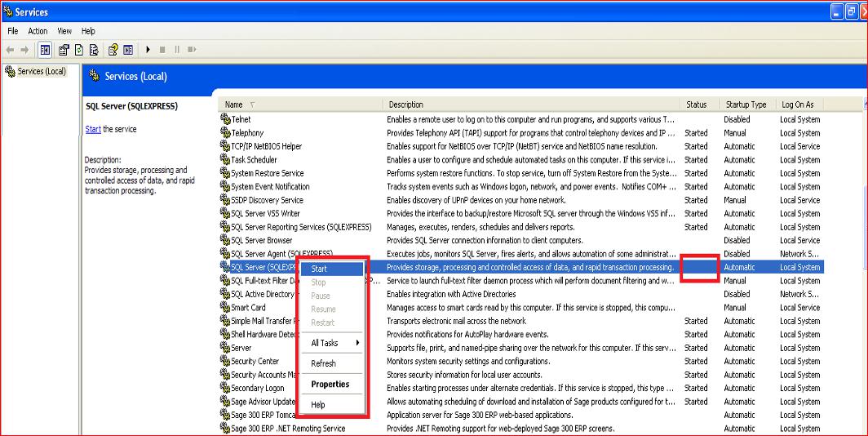This screenshot has width=868, height=436.
Task: Toggle the Show/Hide Console Tree toolbar icon
Action: [x=45, y=50]
